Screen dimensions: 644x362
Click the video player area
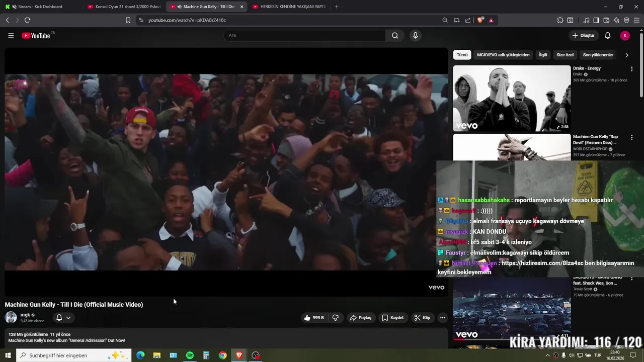(226, 172)
